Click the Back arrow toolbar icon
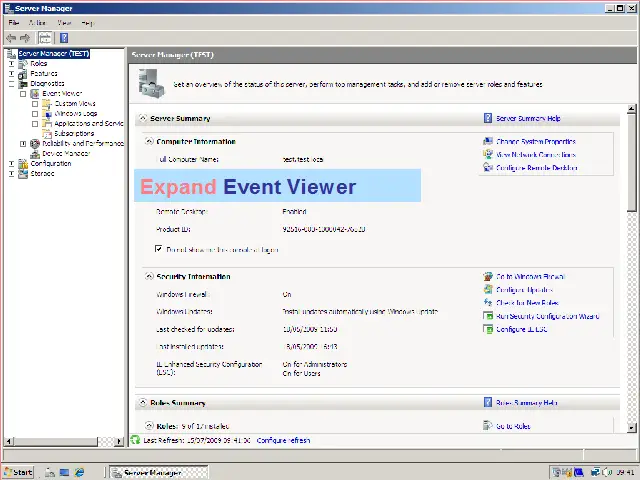640x480 pixels. 11,38
